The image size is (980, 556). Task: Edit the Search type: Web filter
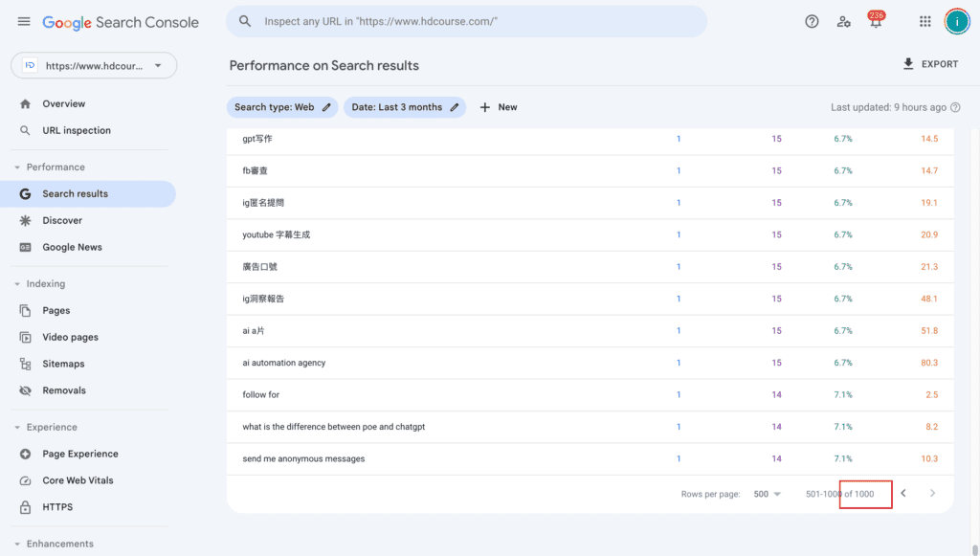click(x=283, y=107)
